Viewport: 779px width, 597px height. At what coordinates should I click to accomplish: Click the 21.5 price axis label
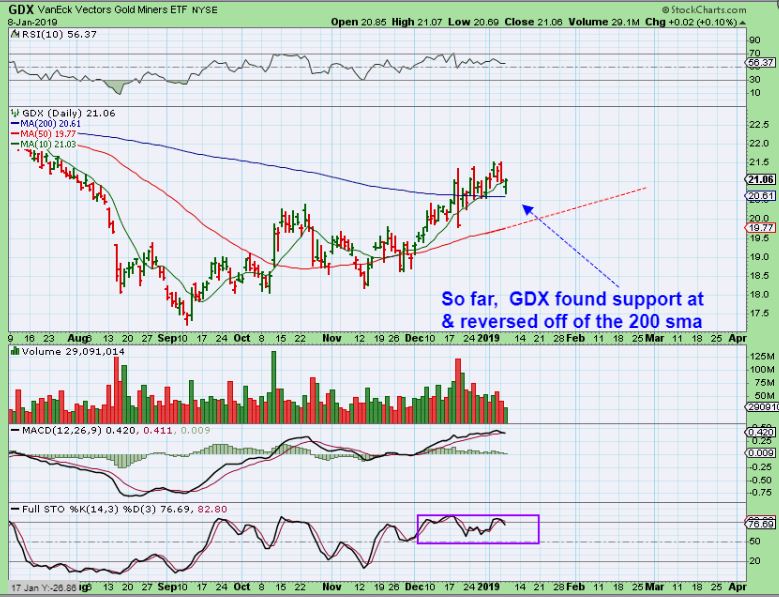click(x=759, y=162)
